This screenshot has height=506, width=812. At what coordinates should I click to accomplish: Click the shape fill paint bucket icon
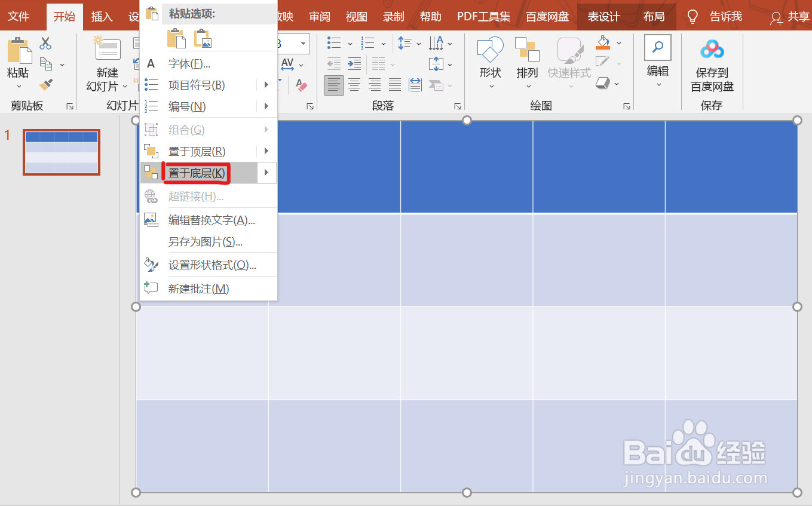pos(603,42)
